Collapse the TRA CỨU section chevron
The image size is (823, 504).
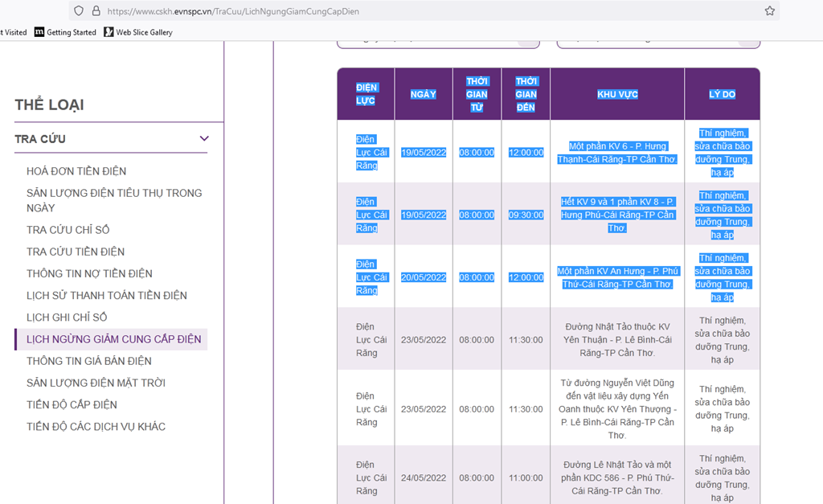tap(204, 139)
